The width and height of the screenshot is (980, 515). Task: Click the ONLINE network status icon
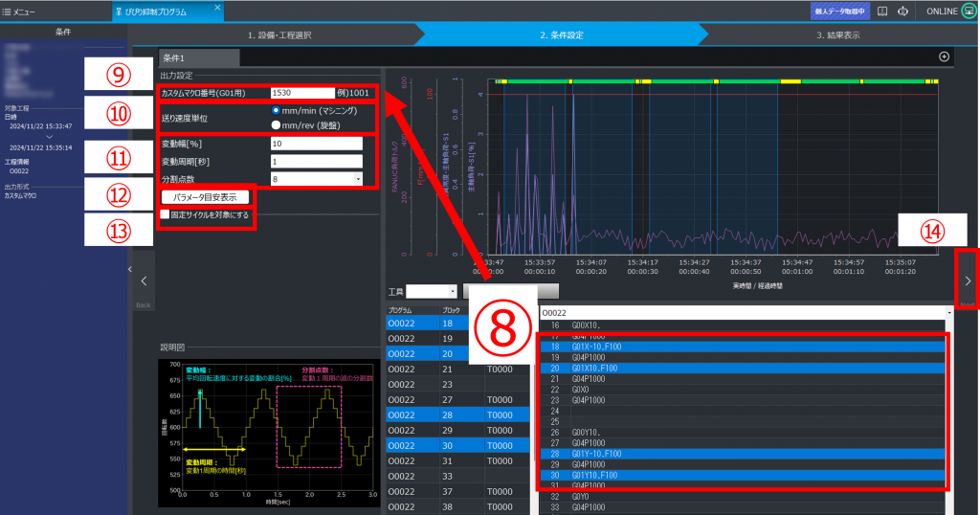(x=969, y=11)
